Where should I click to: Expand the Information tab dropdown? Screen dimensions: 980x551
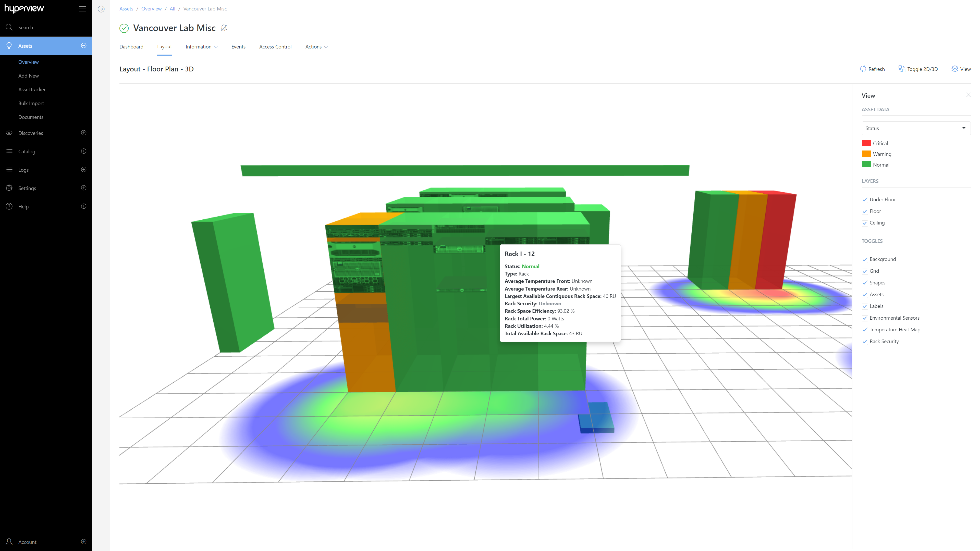(x=201, y=47)
